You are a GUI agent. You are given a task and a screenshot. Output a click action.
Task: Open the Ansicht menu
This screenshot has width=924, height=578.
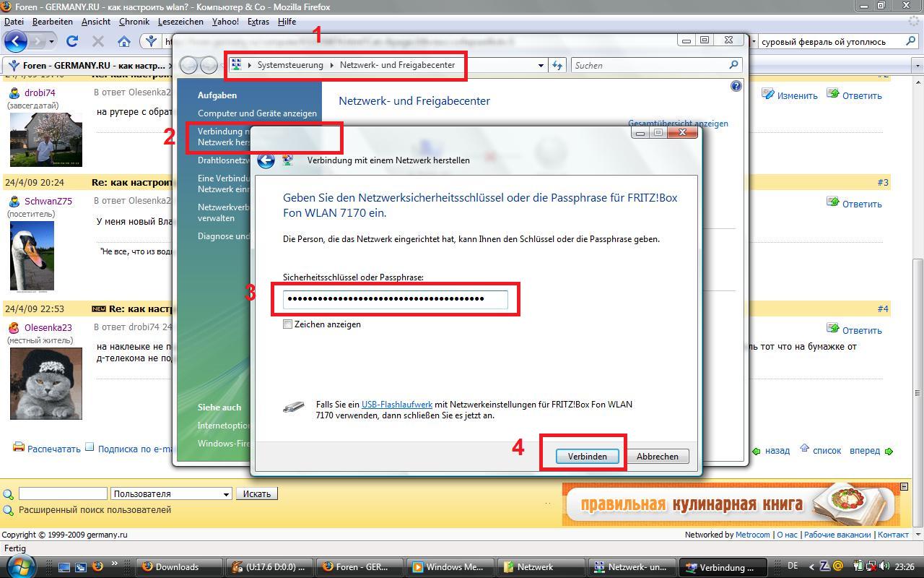pyautogui.click(x=96, y=22)
